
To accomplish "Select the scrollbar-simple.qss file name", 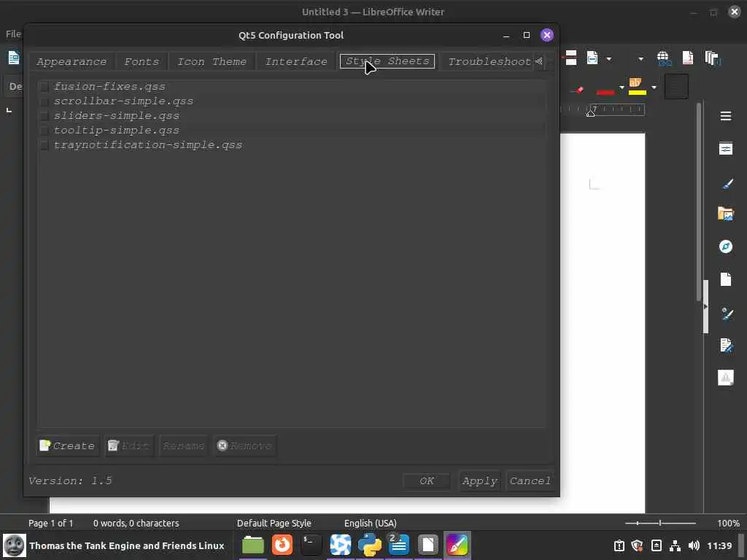I will click(123, 101).
